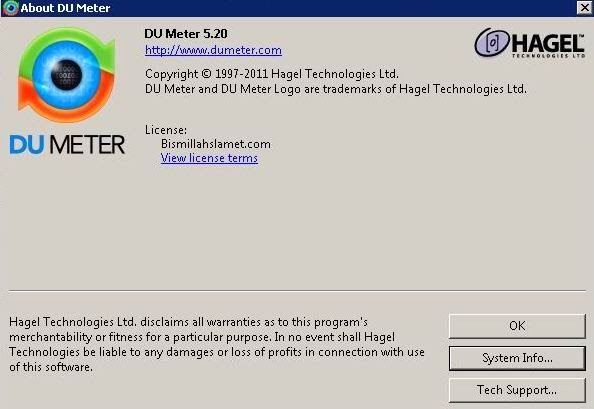Click the Bismillahslamet.com license name
The width and height of the screenshot is (594, 409).
[216, 144]
